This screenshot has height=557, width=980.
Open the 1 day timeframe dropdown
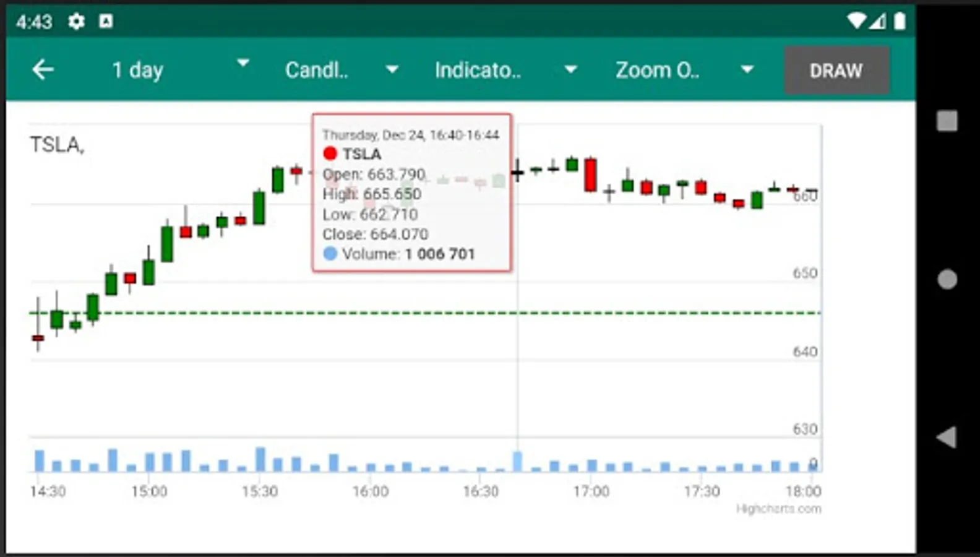click(x=180, y=70)
